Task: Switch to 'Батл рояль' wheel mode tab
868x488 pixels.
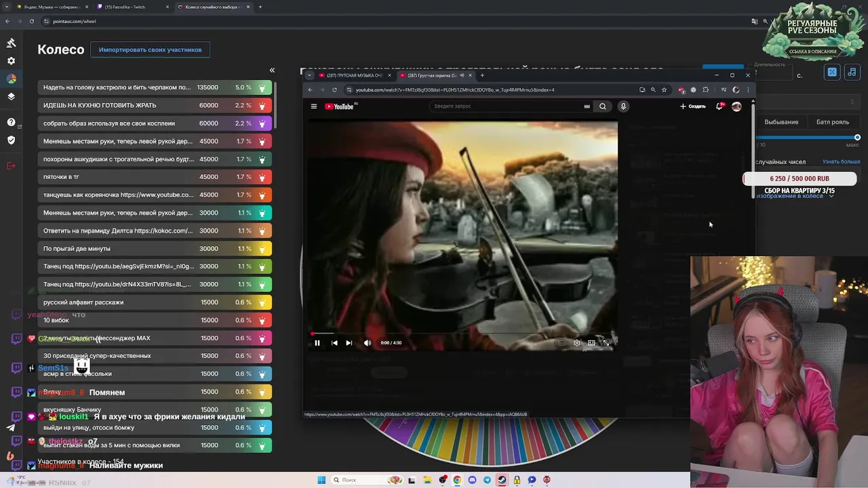Action: click(833, 122)
